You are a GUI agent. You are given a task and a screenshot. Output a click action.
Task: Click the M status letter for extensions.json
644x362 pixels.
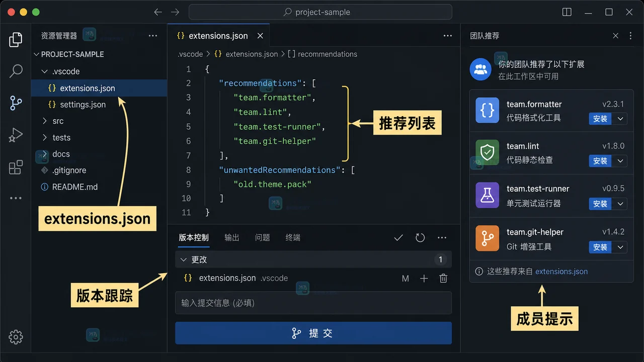pyautogui.click(x=406, y=279)
